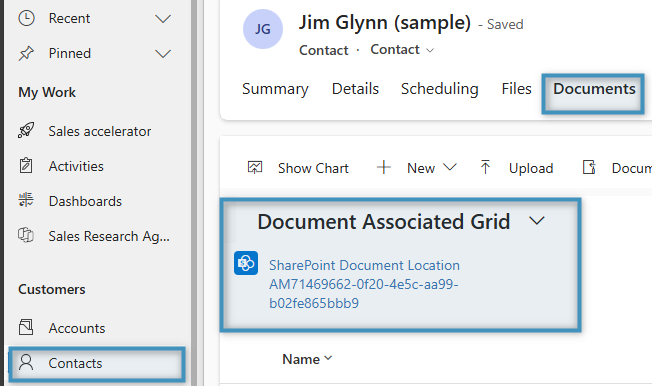Click the New button label
The width and height of the screenshot is (652, 386).
[x=421, y=168]
